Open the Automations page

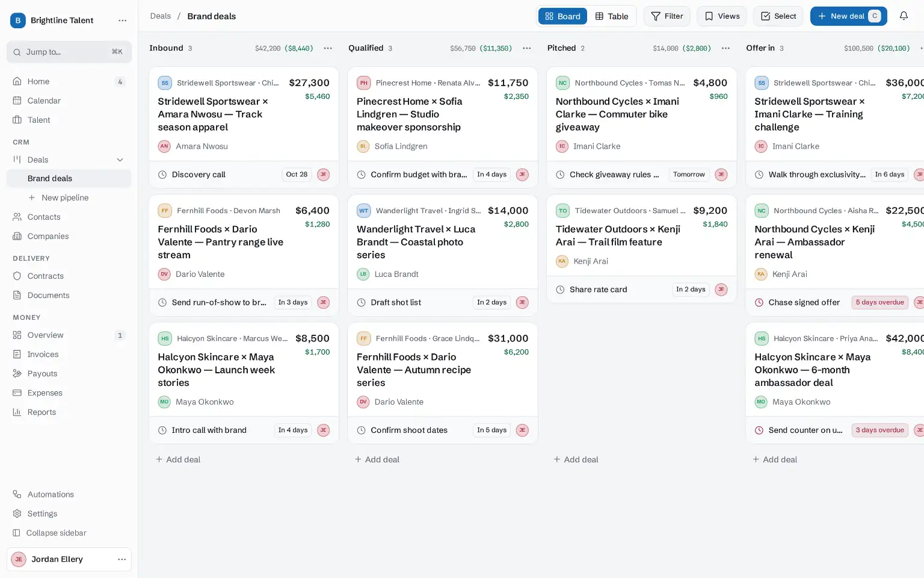pyautogui.click(x=69, y=494)
